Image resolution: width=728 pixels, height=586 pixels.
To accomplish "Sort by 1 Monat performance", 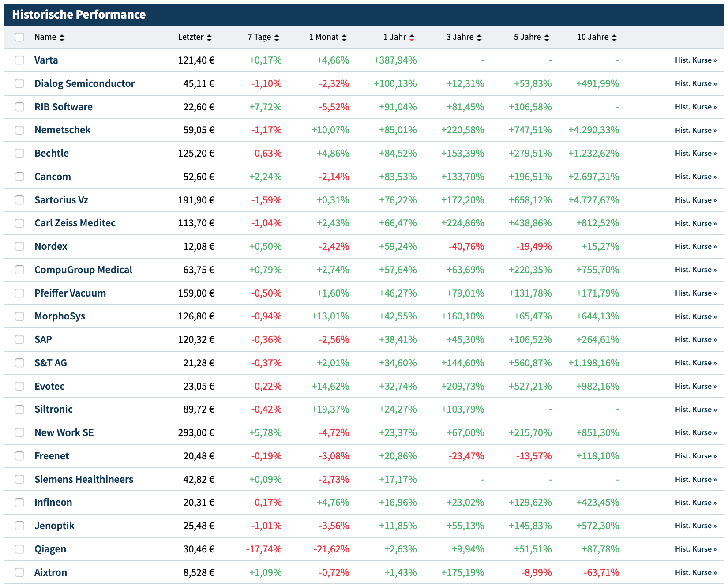I will (344, 38).
